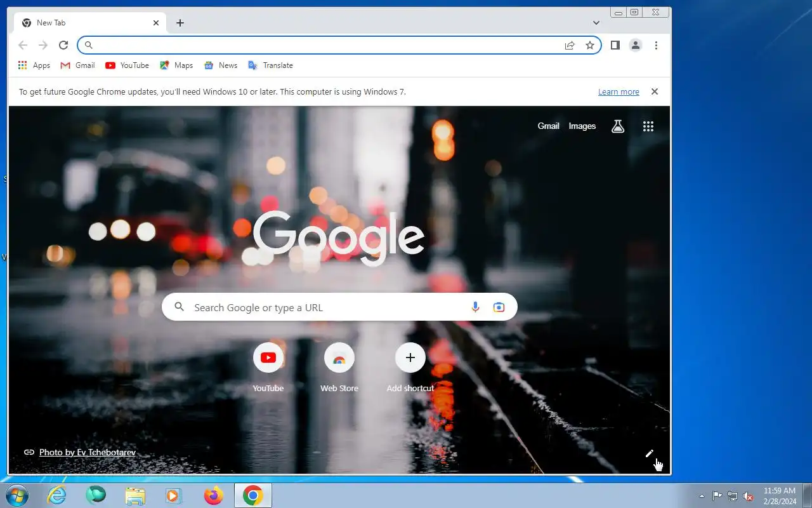
Task: Open the Apps bookmark shortcut
Action: coord(34,65)
